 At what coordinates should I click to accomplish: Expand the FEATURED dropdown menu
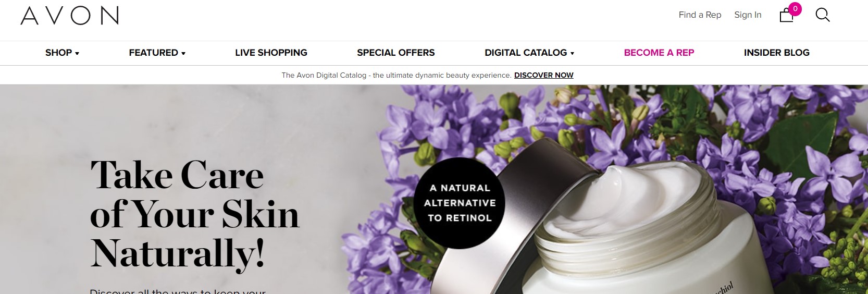[157, 53]
